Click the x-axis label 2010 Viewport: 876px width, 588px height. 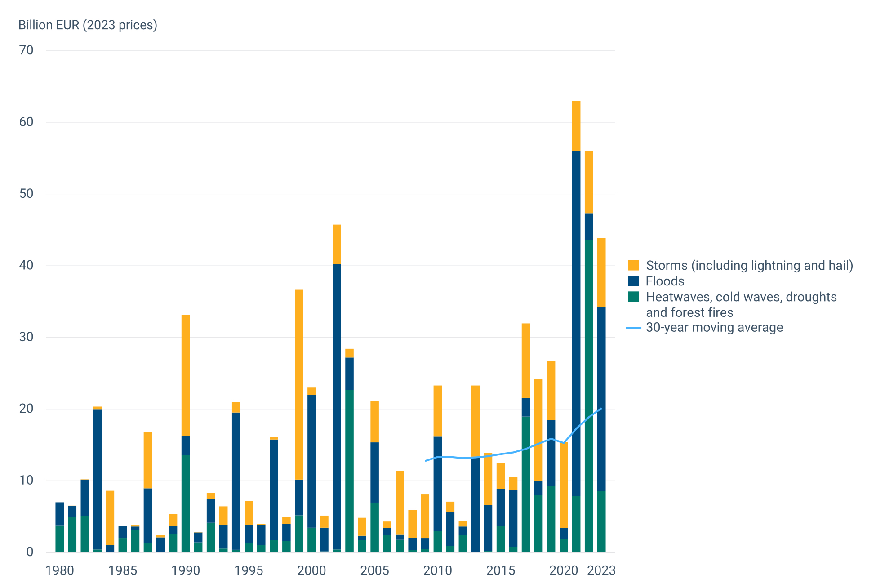click(438, 570)
